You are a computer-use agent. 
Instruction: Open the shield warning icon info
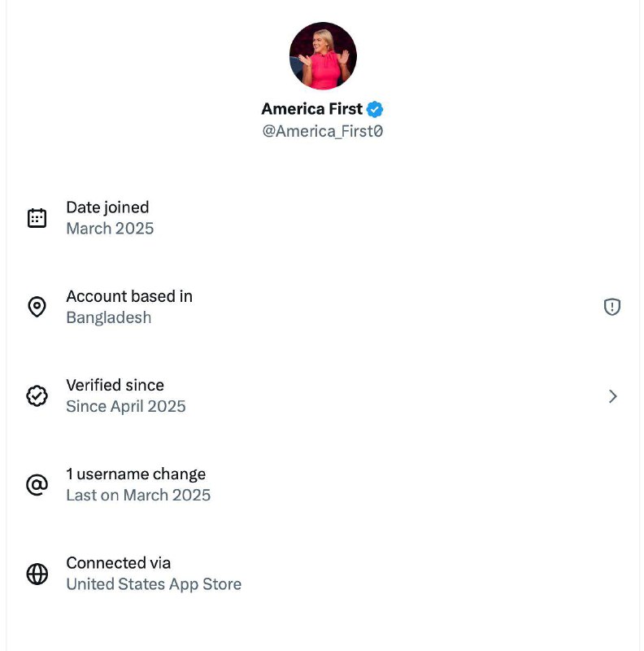(x=612, y=307)
